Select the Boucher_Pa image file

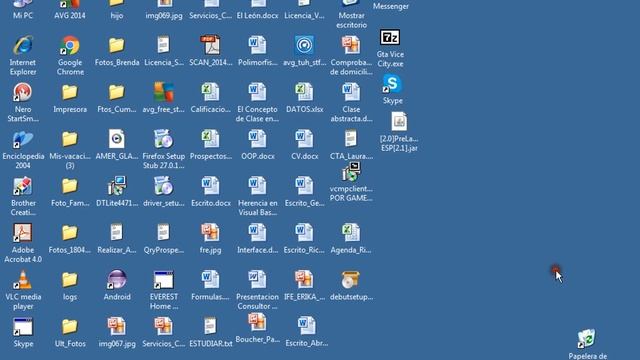click(x=258, y=323)
